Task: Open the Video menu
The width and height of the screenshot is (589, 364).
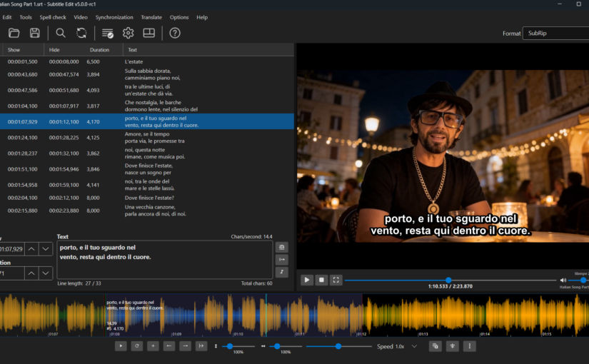Action: point(81,17)
